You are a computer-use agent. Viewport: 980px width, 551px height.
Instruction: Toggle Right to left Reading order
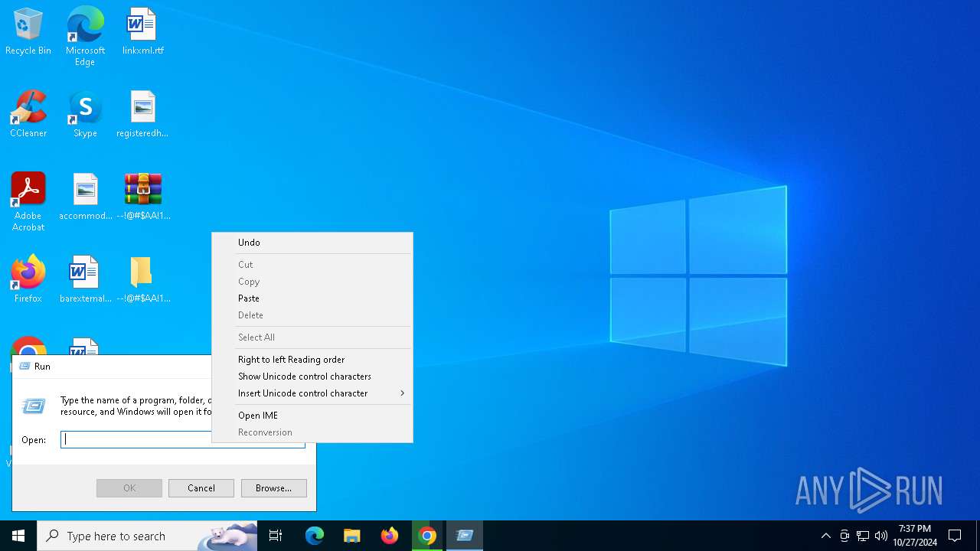[312, 360]
